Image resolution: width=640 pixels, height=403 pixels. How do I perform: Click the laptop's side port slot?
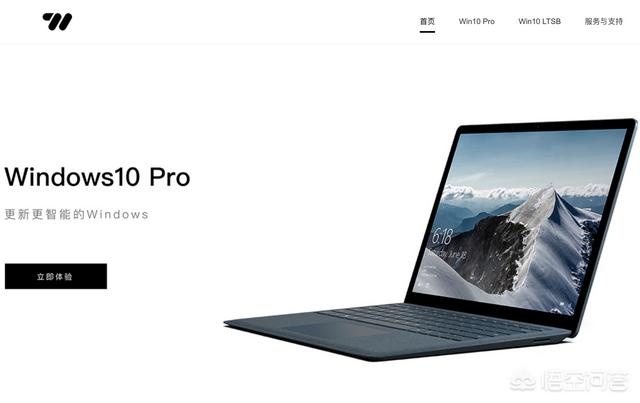542,340
